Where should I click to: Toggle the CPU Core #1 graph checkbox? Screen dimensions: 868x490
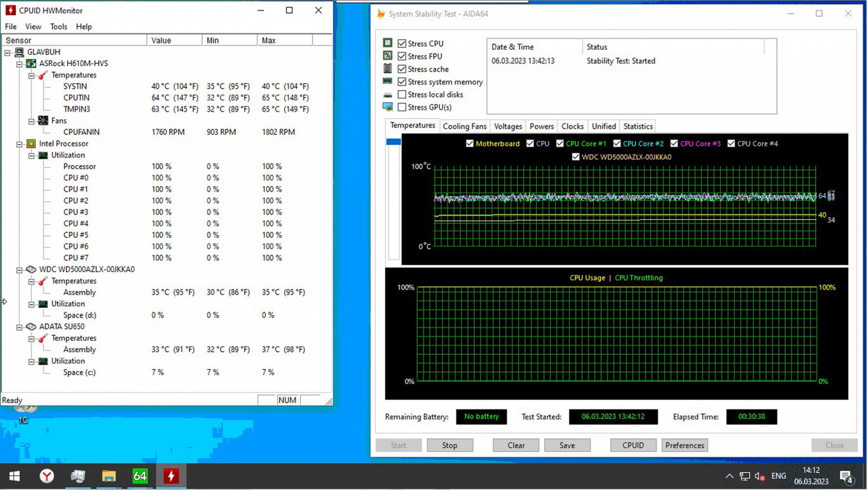click(x=560, y=143)
